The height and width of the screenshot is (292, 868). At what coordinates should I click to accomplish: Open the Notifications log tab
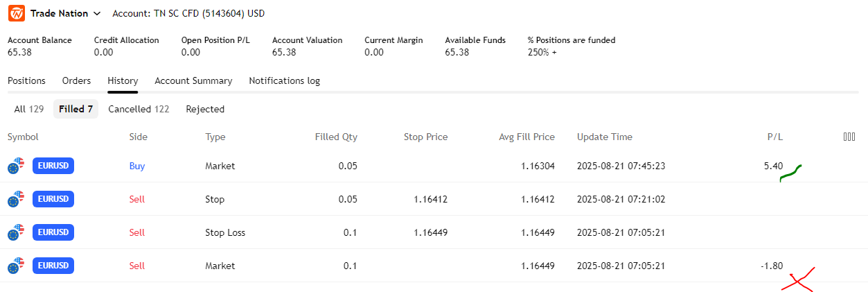[x=284, y=80]
